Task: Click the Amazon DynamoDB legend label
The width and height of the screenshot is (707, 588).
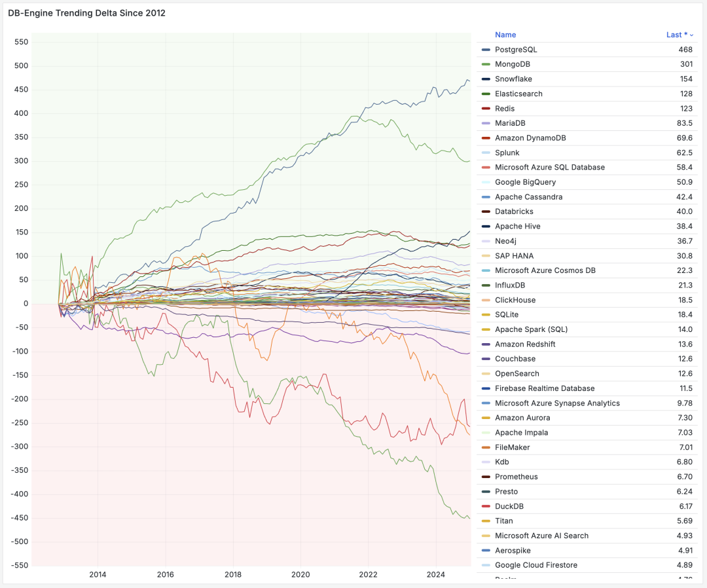Action: pyautogui.click(x=530, y=138)
